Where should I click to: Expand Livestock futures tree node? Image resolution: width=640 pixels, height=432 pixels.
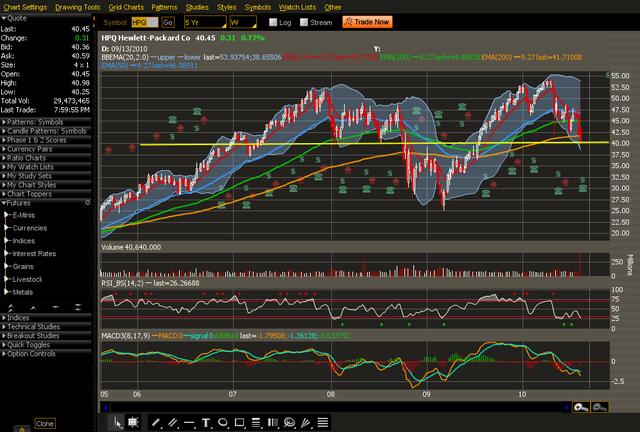pyautogui.click(x=6, y=279)
